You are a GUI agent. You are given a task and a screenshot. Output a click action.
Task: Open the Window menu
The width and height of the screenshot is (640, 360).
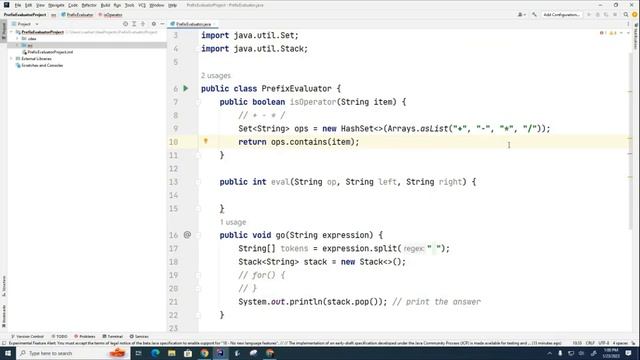pyautogui.click(x=156, y=5)
